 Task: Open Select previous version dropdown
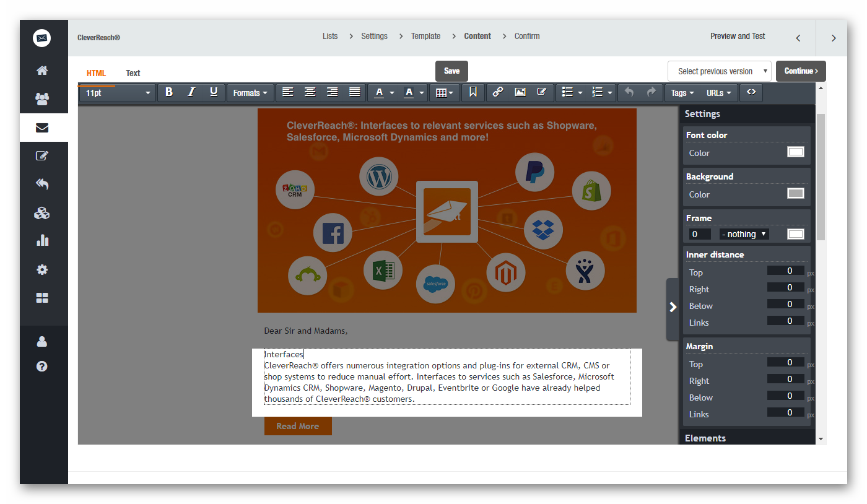720,71
